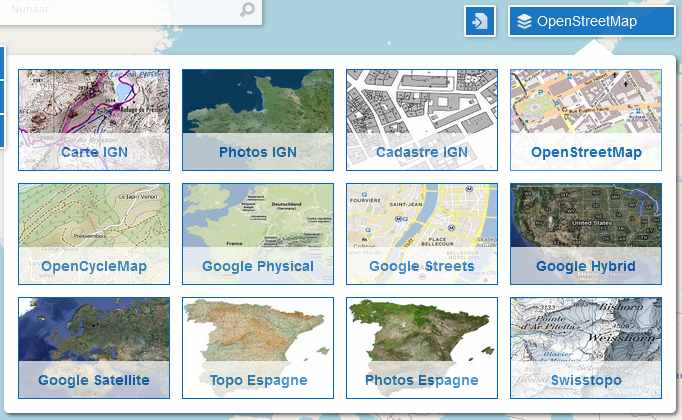Click the import file icon button
This screenshot has height=420, width=682.
coord(480,21)
